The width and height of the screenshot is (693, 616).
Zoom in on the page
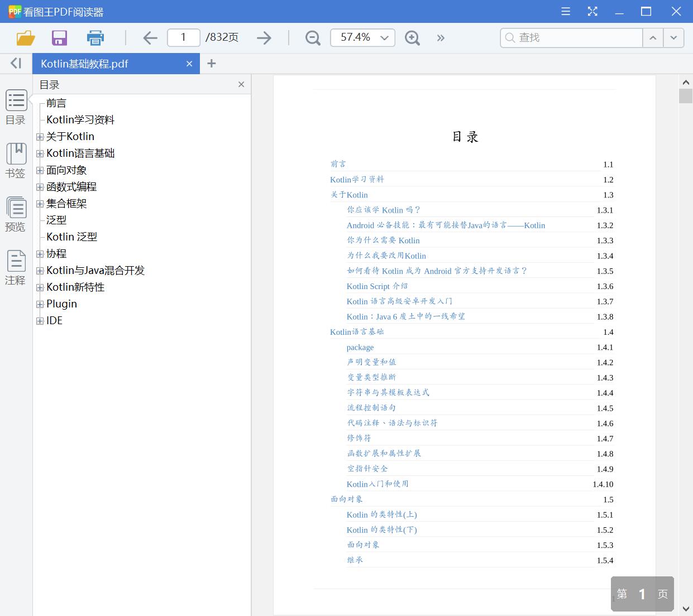(412, 37)
